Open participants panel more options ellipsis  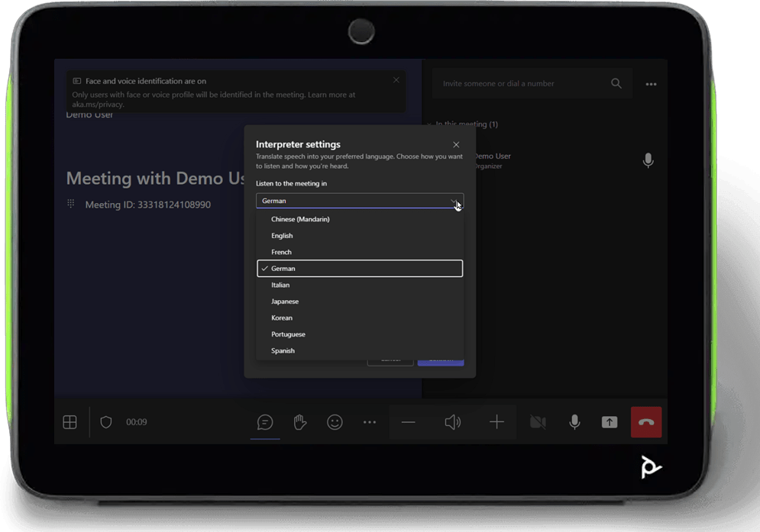point(651,85)
